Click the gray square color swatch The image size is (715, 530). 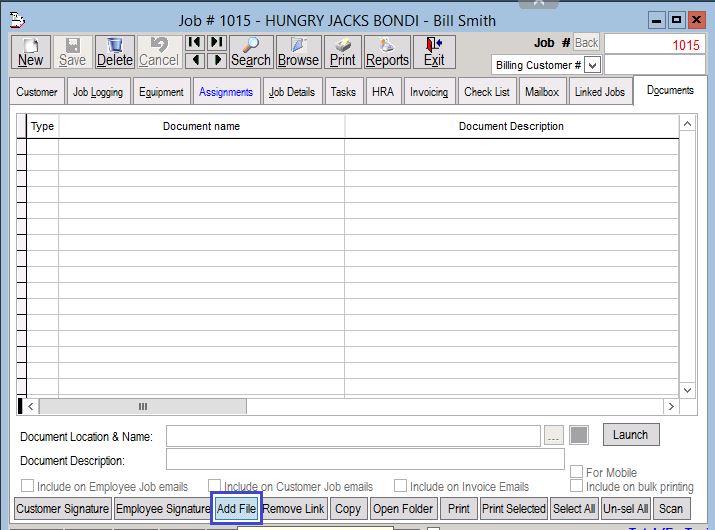pyautogui.click(x=579, y=435)
